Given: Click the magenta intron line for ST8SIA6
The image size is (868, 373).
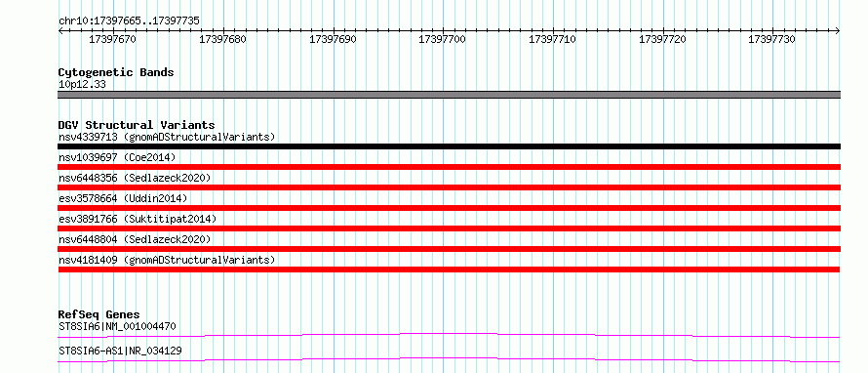Looking at the screenshot, I should (x=449, y=335).
